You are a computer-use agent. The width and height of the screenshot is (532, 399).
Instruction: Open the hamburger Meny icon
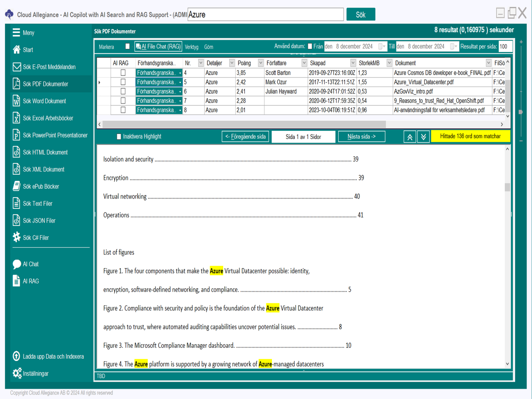pos(16,33)
